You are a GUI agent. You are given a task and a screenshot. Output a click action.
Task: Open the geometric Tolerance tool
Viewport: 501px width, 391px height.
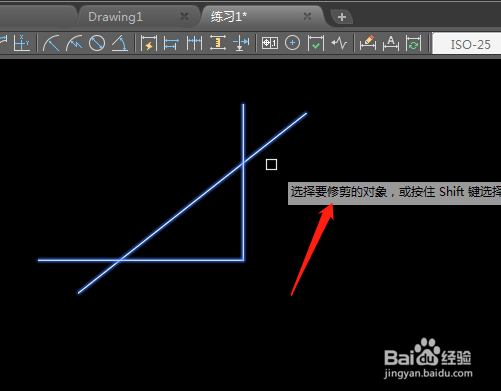(x=270, y=43)
